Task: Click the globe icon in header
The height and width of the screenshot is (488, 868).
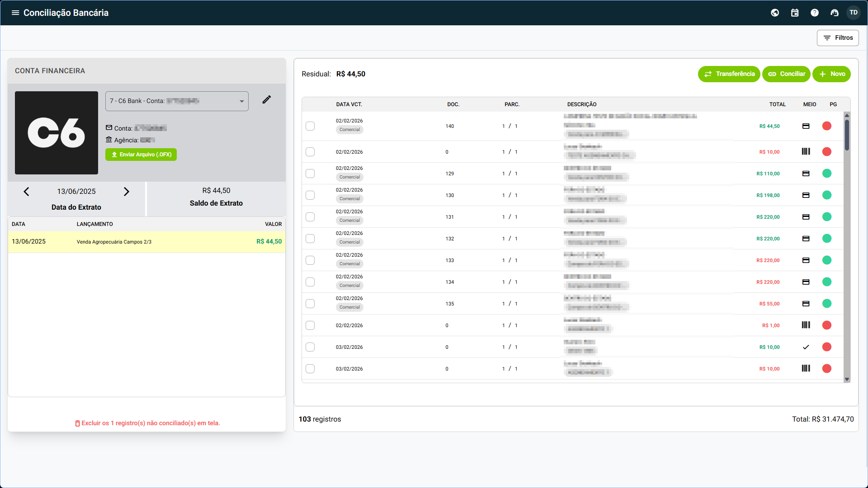Action: [775, 13]
